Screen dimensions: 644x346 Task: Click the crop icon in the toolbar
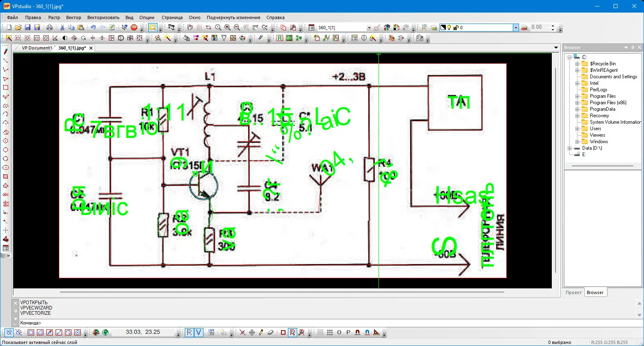(209, 28)
